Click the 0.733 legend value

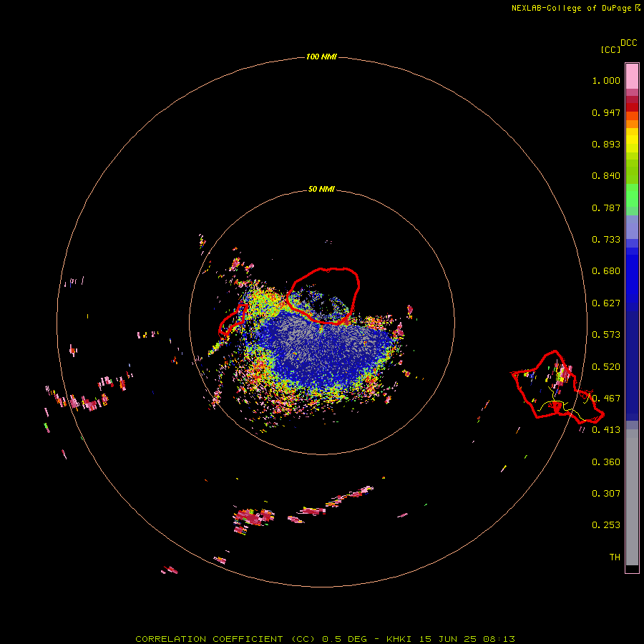tap(606, 240)
